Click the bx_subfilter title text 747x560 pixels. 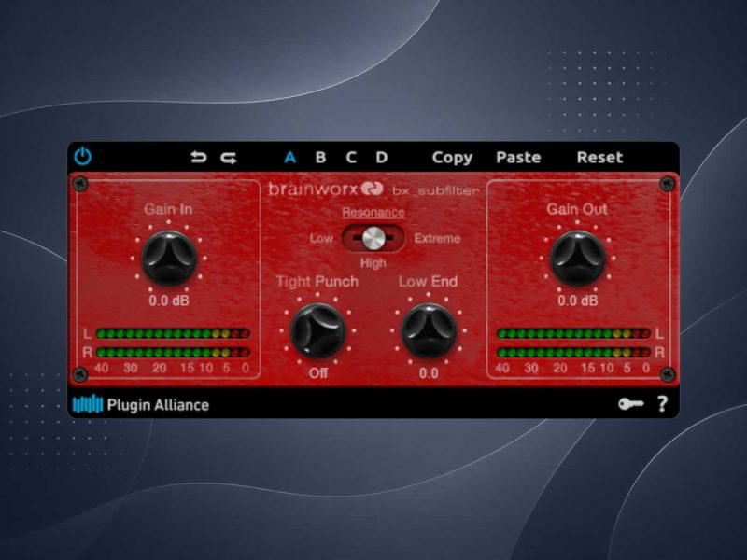pos(435,191)
